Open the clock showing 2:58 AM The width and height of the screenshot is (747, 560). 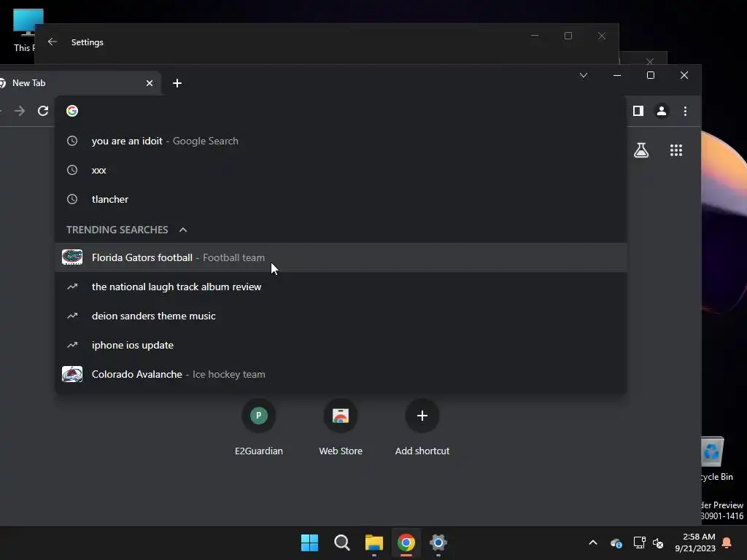pyautogui.click(x=695, y=542)
